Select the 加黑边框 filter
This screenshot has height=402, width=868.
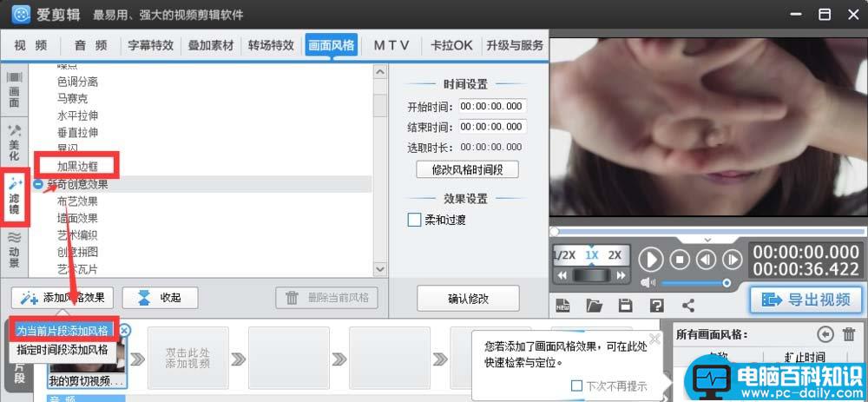tap(77, 166)
